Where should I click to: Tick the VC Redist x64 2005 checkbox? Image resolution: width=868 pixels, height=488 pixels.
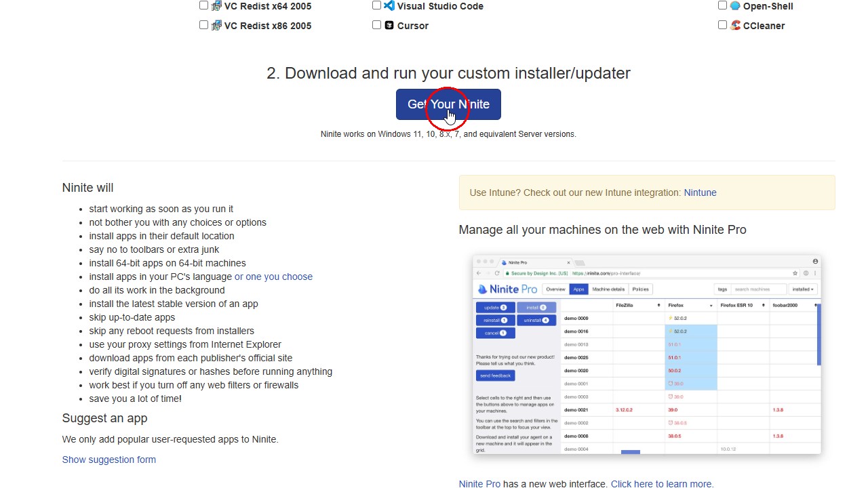tap(203, 5)
